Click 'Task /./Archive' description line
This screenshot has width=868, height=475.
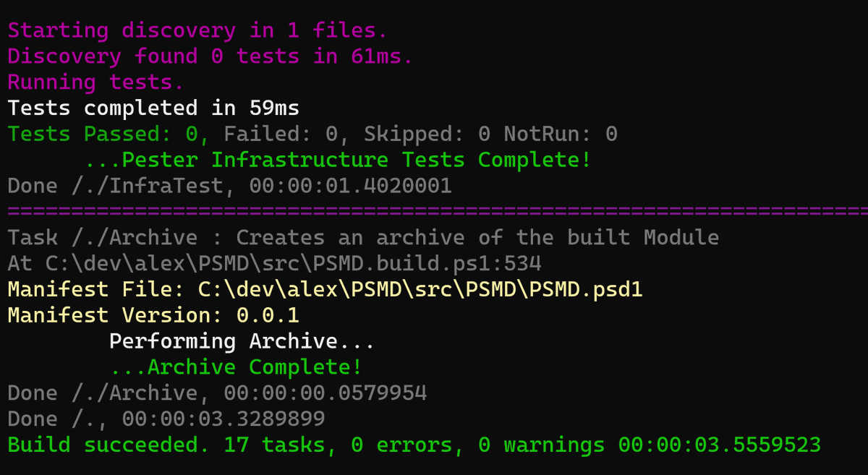point(363,238)
